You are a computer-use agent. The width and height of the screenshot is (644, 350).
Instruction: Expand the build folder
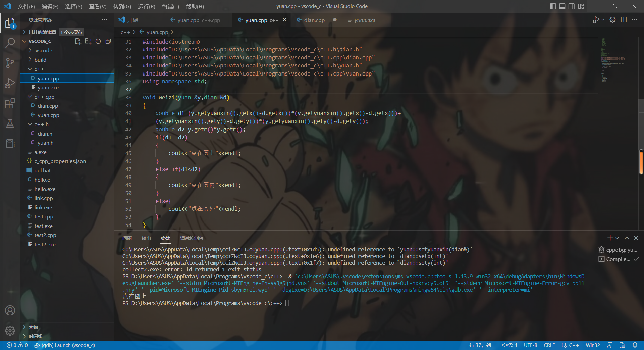click(x=40, y=60)
